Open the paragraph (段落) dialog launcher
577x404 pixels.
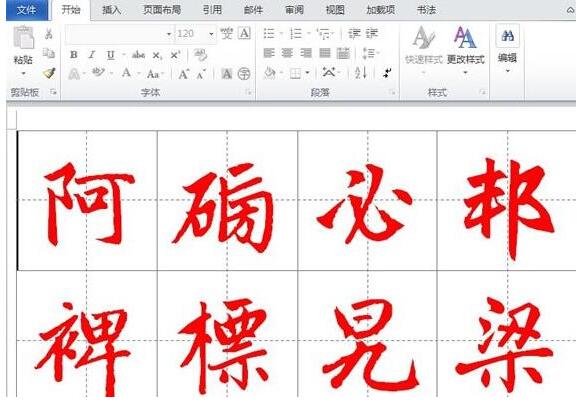393,92
